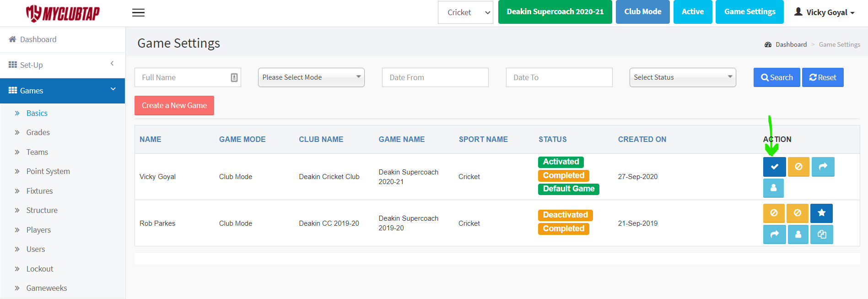Open the Vicky Goyal account menu

[x=825, y=12]
